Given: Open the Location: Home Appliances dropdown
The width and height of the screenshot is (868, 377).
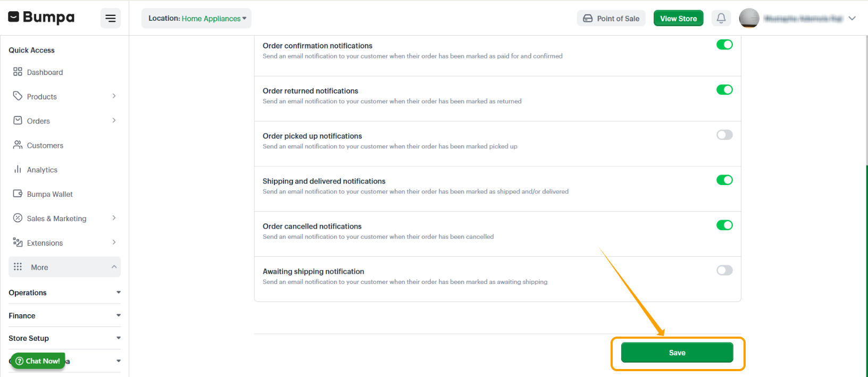Looking at the screenshot, I should [196, 18].
